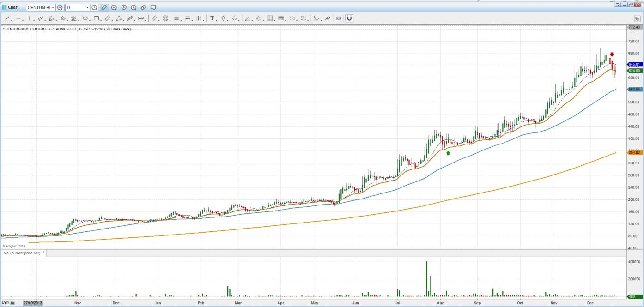Select the zigzag multi-segment line tool
This screenshot has height=307, width=644.
point(40,18)
